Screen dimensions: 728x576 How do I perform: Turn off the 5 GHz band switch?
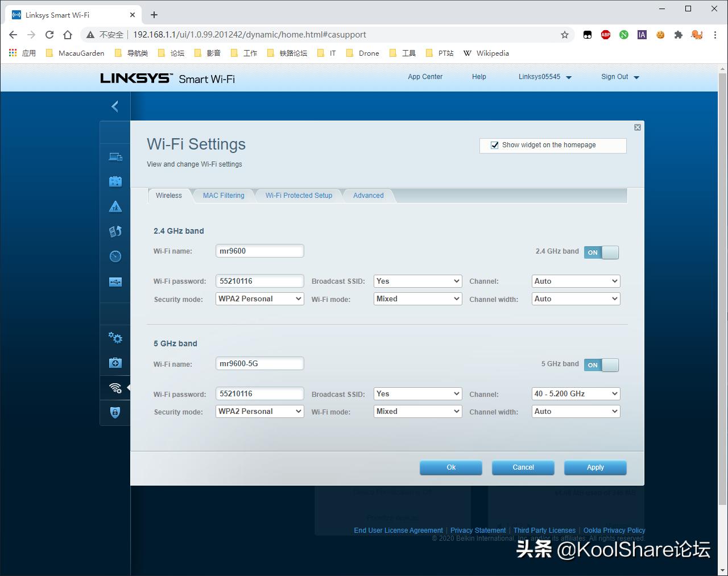tap(601, 365)
